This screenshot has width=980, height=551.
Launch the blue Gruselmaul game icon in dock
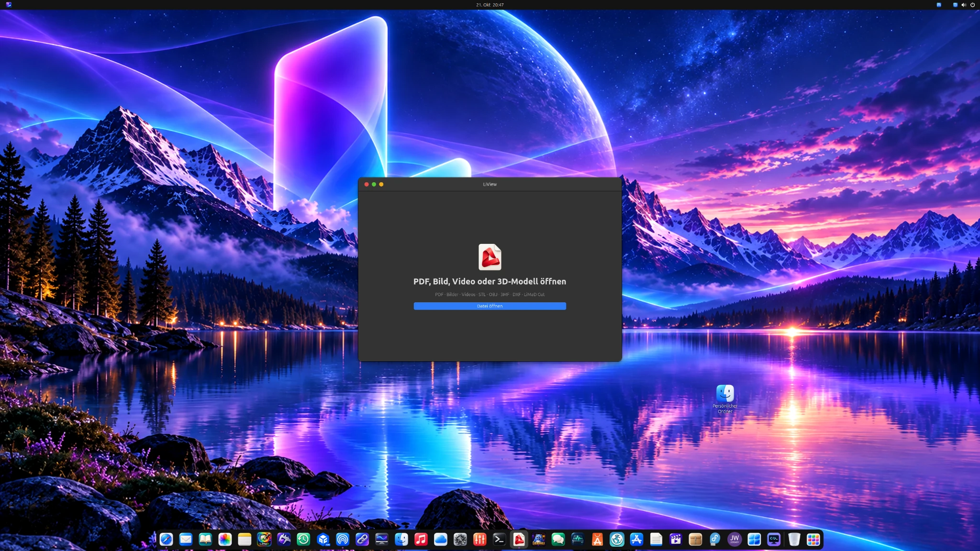tap(539, 540)
